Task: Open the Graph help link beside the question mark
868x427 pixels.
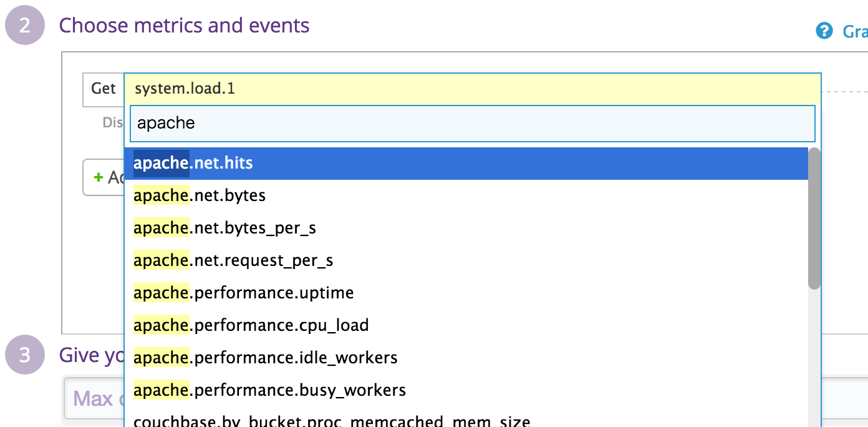Action: point(856,29)
